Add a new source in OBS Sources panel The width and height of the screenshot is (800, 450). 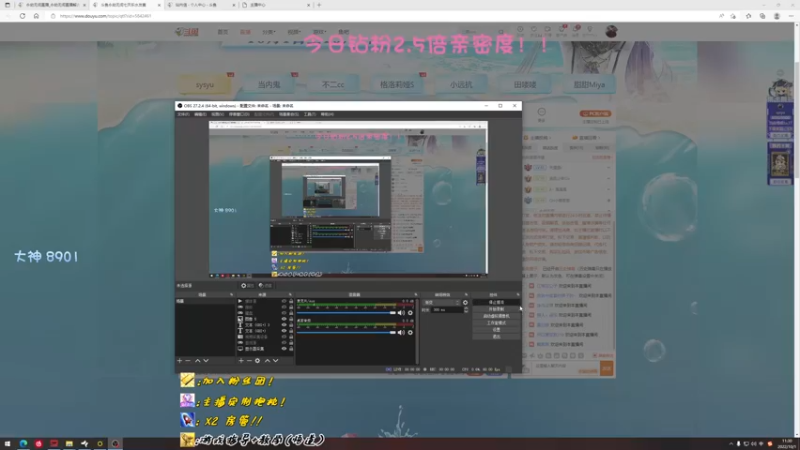(x=241, y=361)
